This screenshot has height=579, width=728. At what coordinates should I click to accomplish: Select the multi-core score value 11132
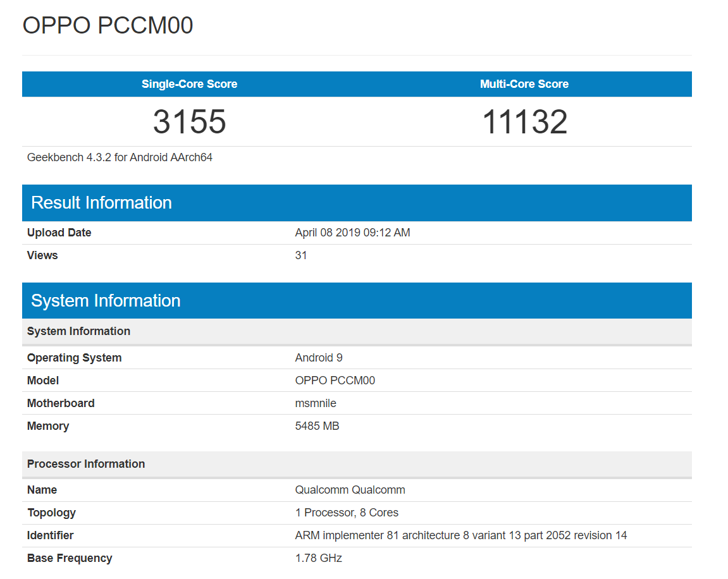coord(524,121)
